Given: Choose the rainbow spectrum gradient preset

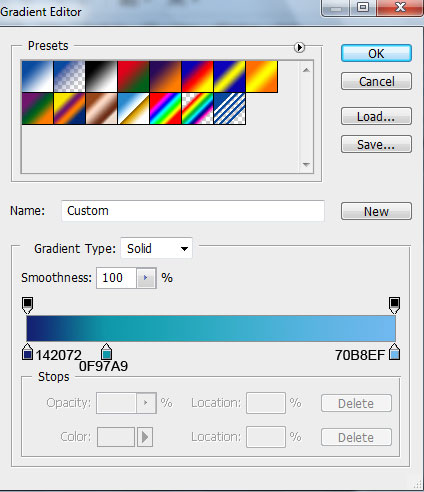Looking at the screenshot, I should click(x=165, y=109).
